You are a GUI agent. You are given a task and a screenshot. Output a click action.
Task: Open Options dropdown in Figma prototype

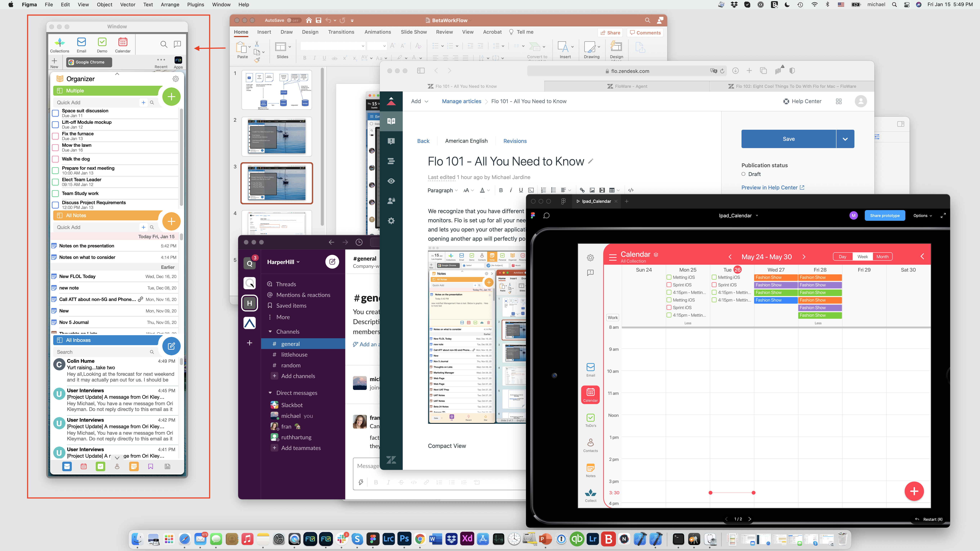923,216
